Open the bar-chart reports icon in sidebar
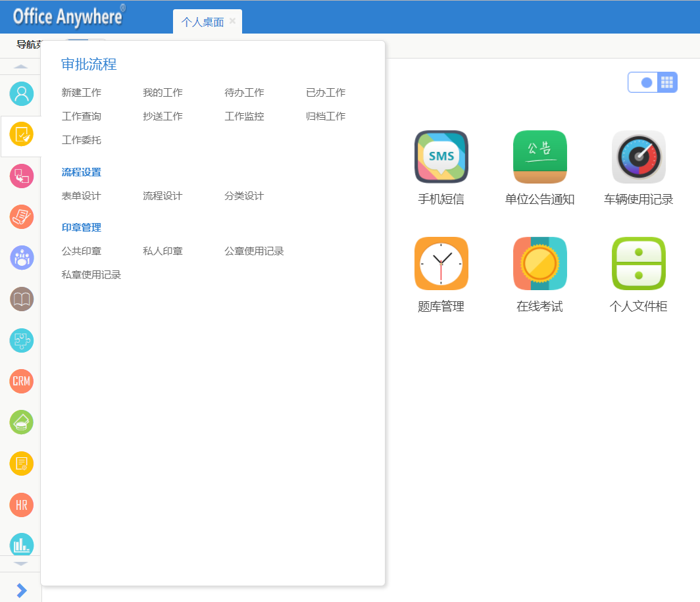Viewport: 700px width, 602px height. point(21,545)
